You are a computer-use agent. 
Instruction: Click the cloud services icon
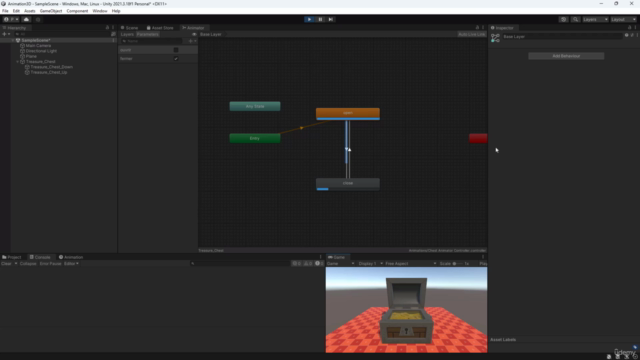[x=26, y=19]
